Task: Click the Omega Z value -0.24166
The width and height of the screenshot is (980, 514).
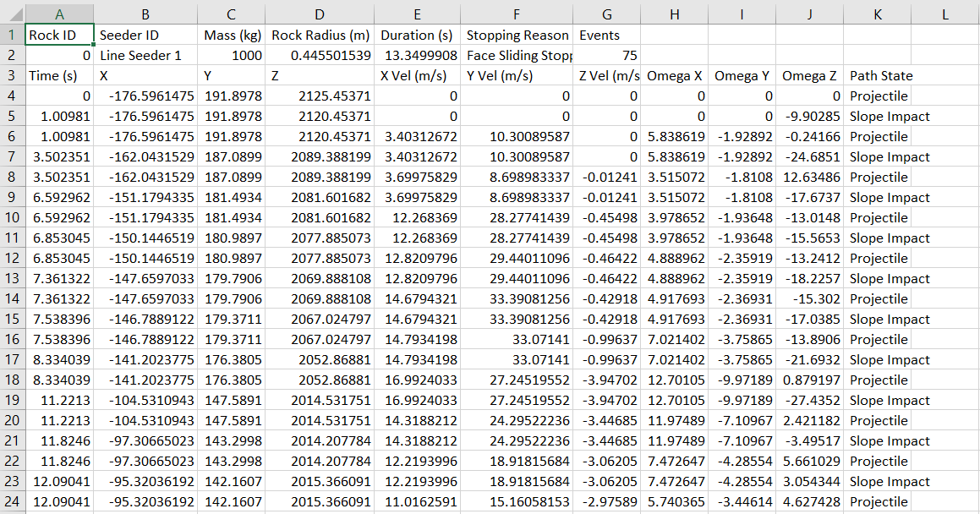Action: coord(809,136)
